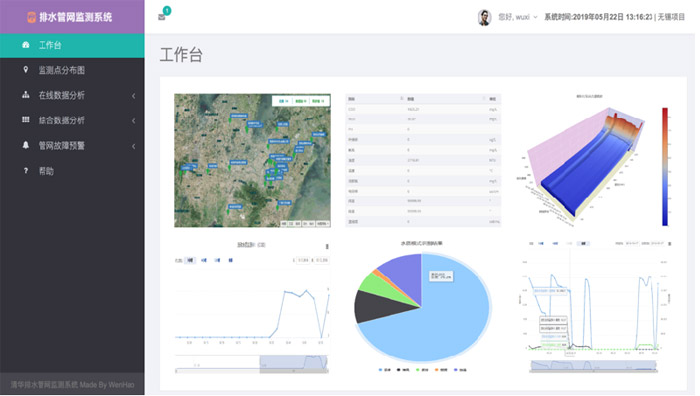This screenshot has height=396, width=700.
Task: Toggle the orange legend entry under pie chart
Action: pyautogui.click(x=441, y=370)
